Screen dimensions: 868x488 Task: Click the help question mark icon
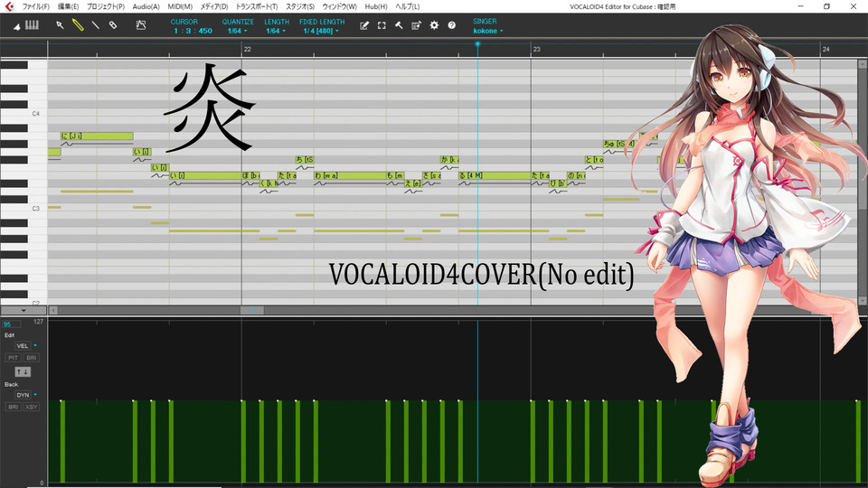(452, 25)
